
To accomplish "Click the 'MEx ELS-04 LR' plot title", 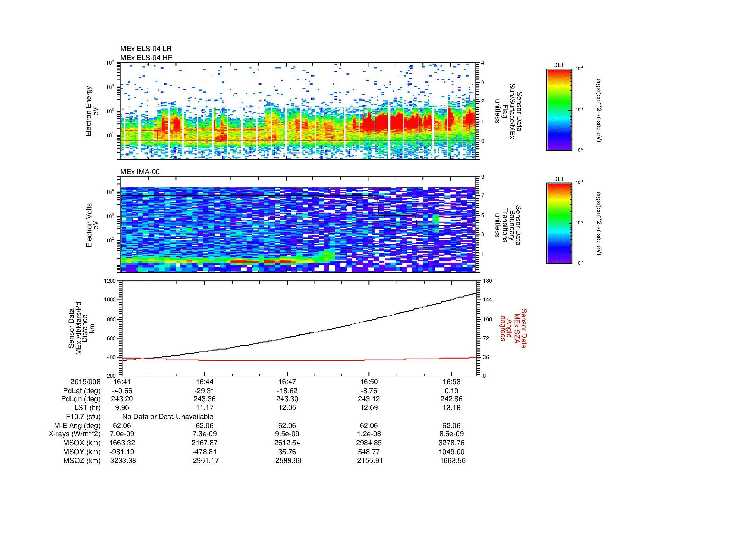I will click(145, 49).
